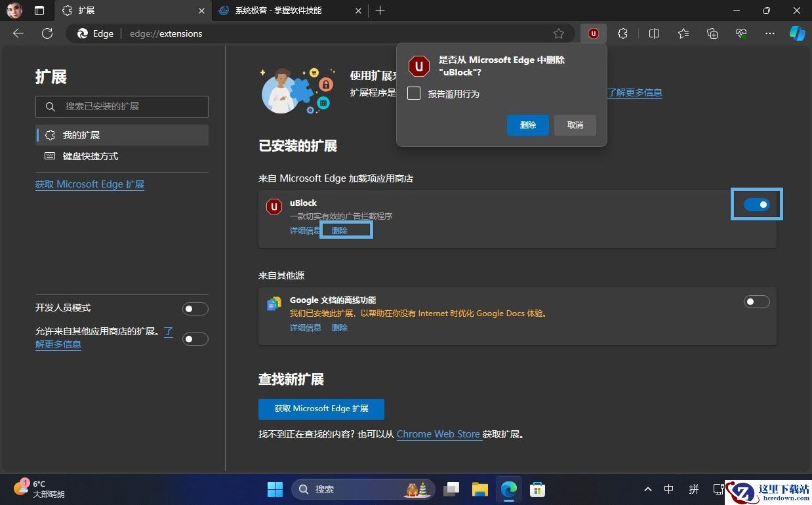812x505 pixels.
Task: Click the Microsoft Edge taskbar icon
Action: point(509,489)
